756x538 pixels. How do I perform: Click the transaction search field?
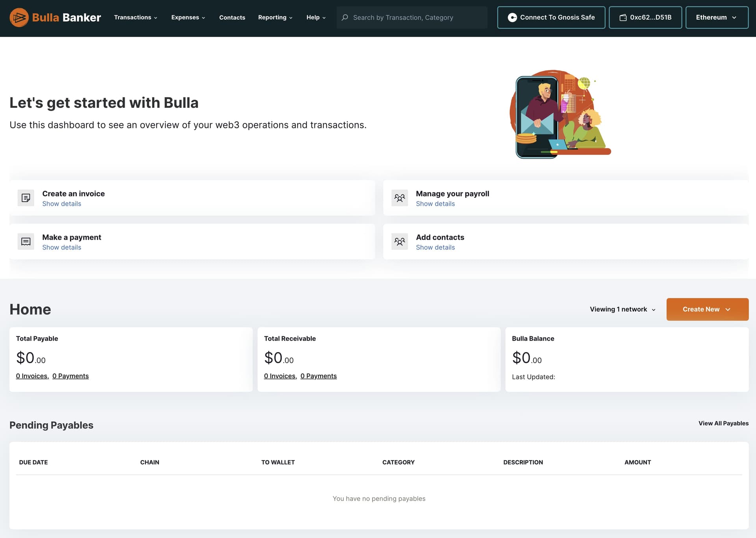411,17
